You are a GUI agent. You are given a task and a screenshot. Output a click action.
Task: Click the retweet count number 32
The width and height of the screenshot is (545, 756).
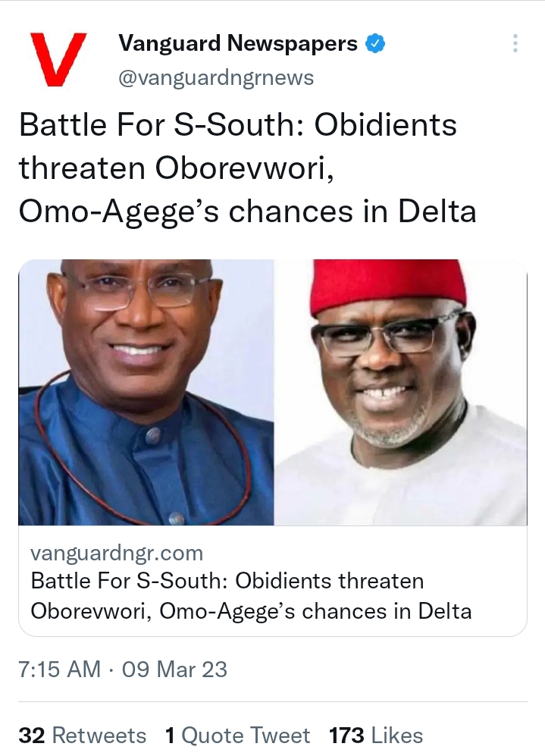point(32,736)
